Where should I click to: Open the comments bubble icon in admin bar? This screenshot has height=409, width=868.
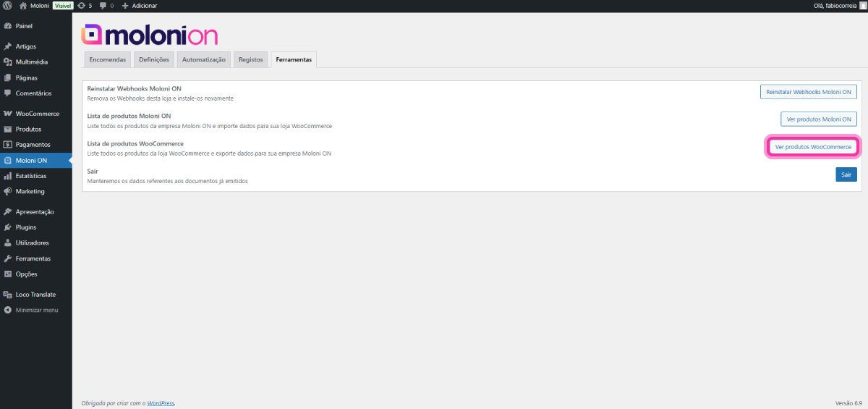(103, 6)
